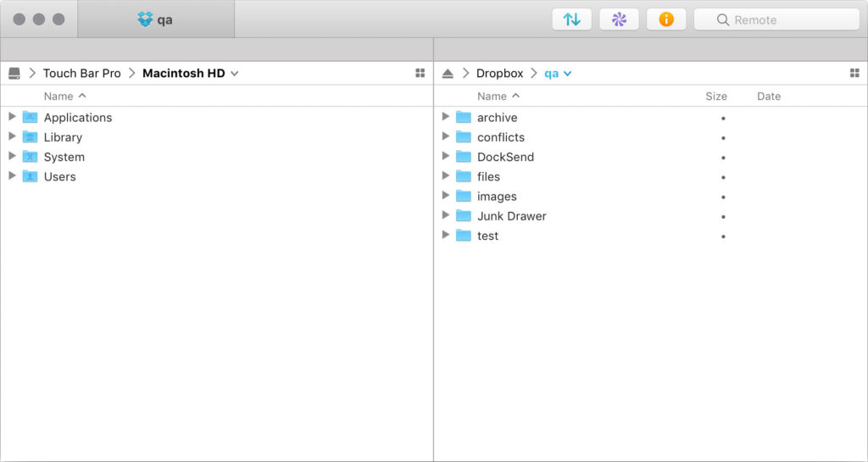
Task: Open the Macintosh HD path dropdown
Action: point(235,74)
